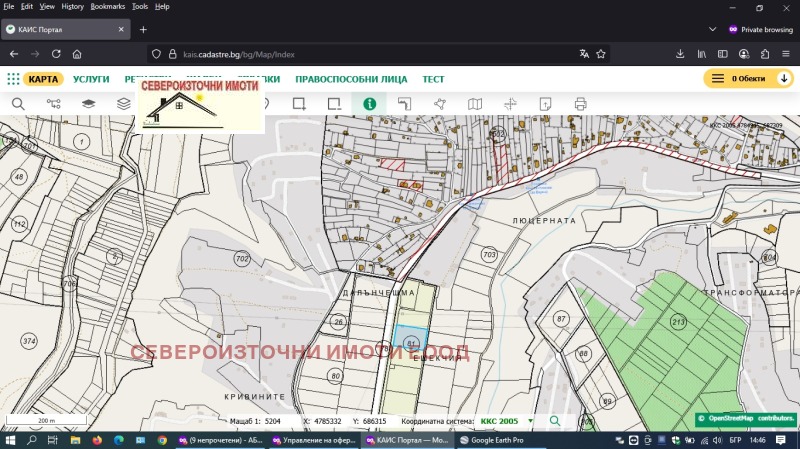The width and height of the screenshot is (800, 449).
Task: Activate the map search magnifier tool
Action: [x=18, y=104]
